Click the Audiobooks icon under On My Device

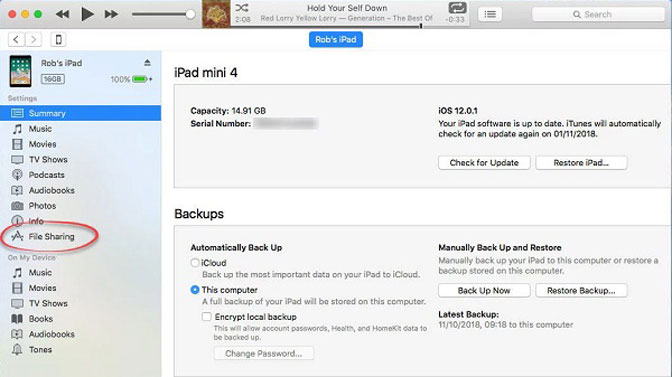point(17,334)
